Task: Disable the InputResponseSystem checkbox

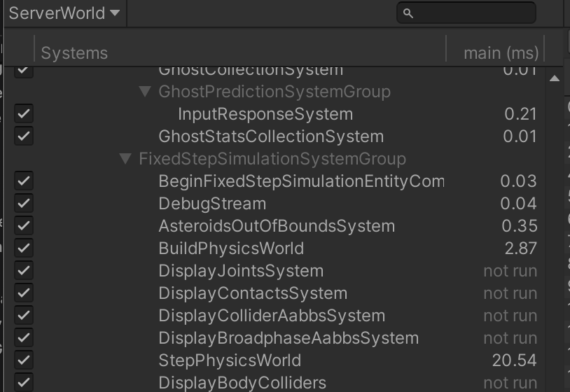Action: pos(24,114)
